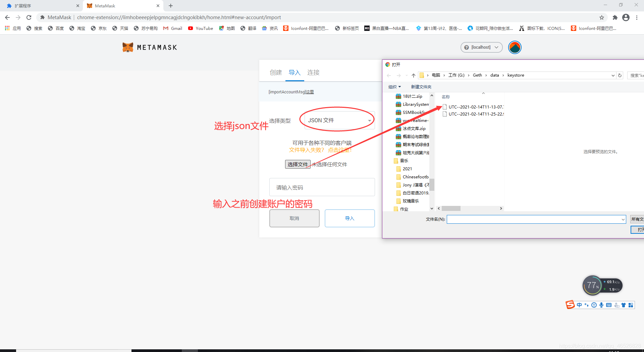Open the 组织 organize dropdown
The height and width of the screenshot is (352, 644).
(x=394, y=87)
